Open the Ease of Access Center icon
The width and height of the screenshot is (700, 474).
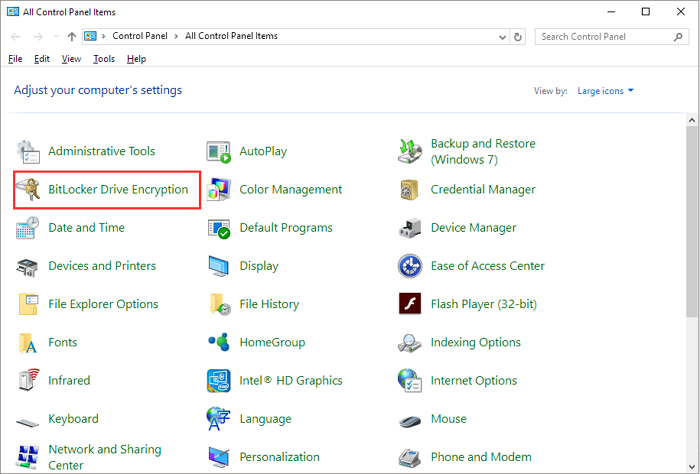(410, 266)
